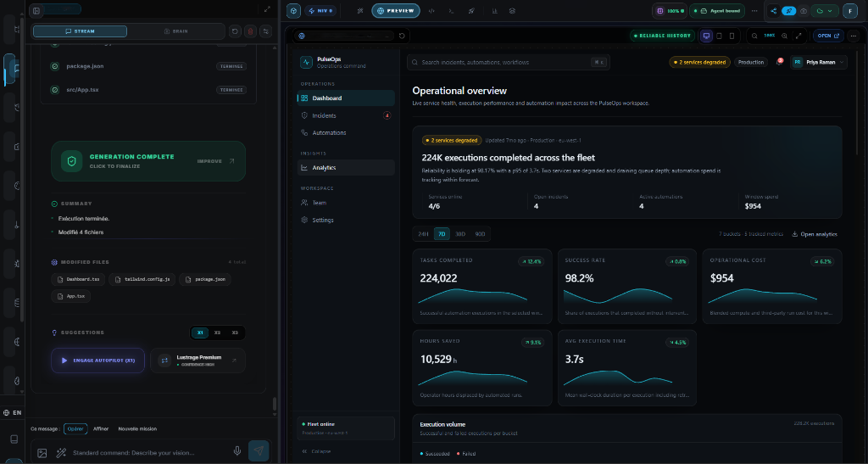
Task: Click the Open analytics link
Action: (815, 234)
